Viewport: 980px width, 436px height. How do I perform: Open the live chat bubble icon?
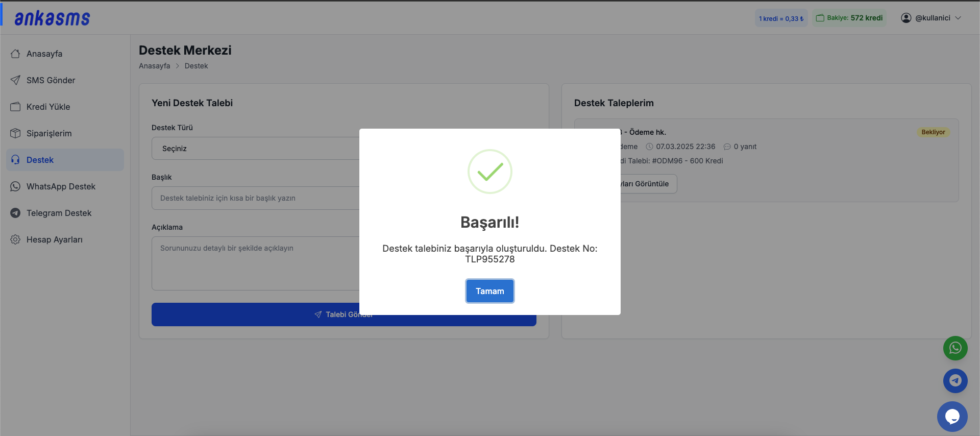pos(952,417)
